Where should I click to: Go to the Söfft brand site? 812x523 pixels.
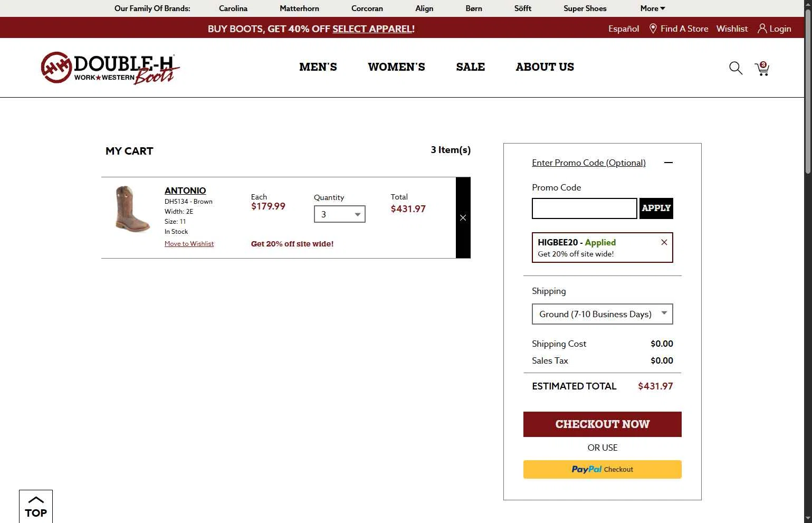(523, 8)
